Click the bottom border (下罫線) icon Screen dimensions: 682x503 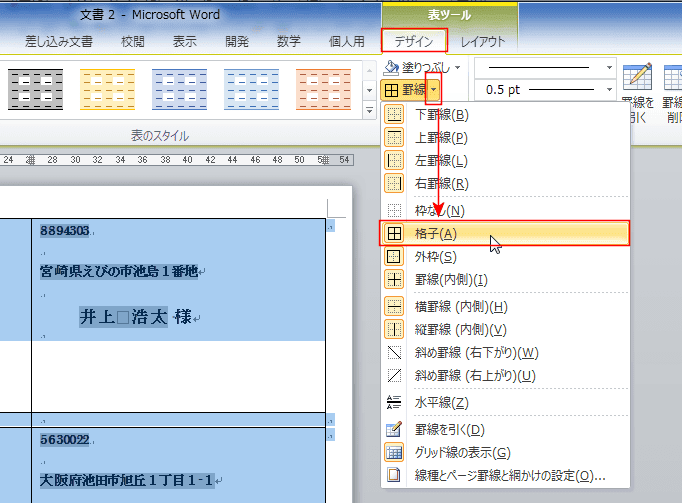[395, 114]
